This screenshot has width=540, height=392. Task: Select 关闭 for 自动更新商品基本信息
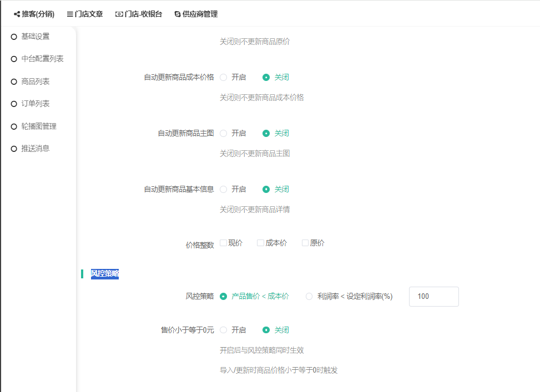266,190
